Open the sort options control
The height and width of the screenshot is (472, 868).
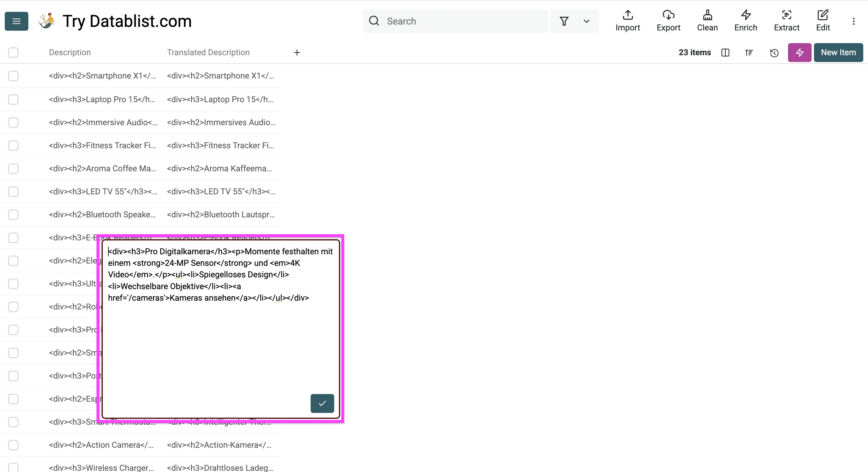tap(749, 53)
